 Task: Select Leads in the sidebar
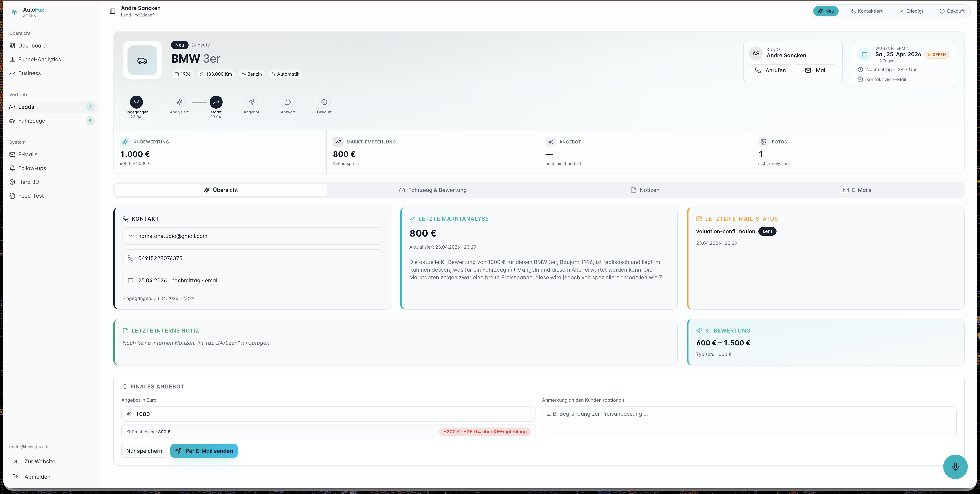pos(52,107)
